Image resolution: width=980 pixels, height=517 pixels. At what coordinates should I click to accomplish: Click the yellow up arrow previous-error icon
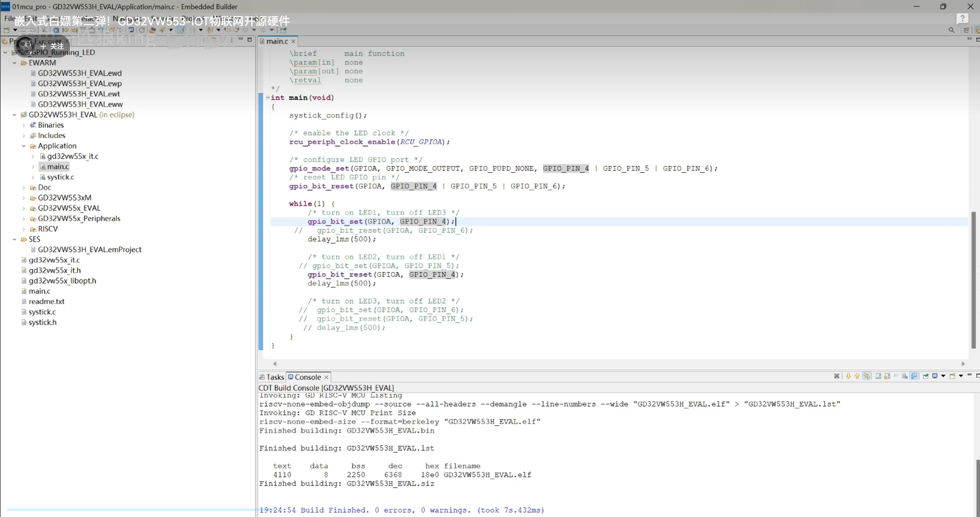(857, 376)
